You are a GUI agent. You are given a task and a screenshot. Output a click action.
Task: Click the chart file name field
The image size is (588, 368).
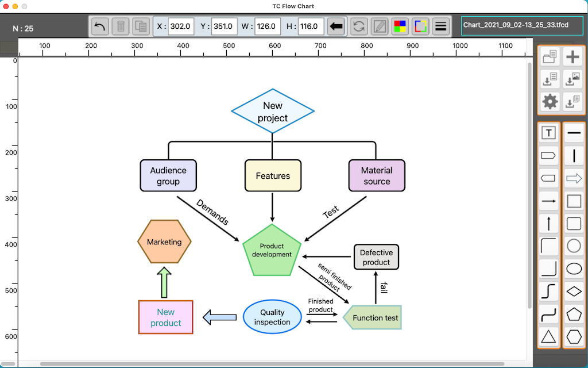point(522,26)
